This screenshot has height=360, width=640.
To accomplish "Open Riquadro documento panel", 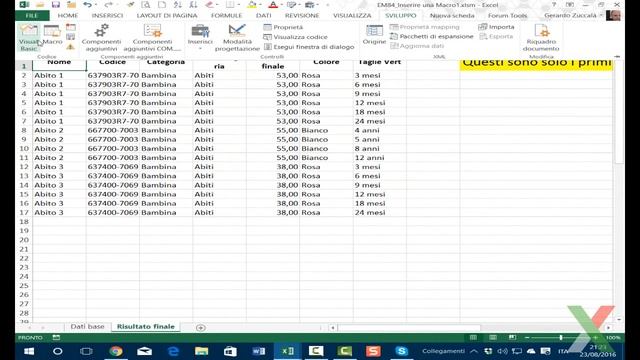I will pos(541,38).
